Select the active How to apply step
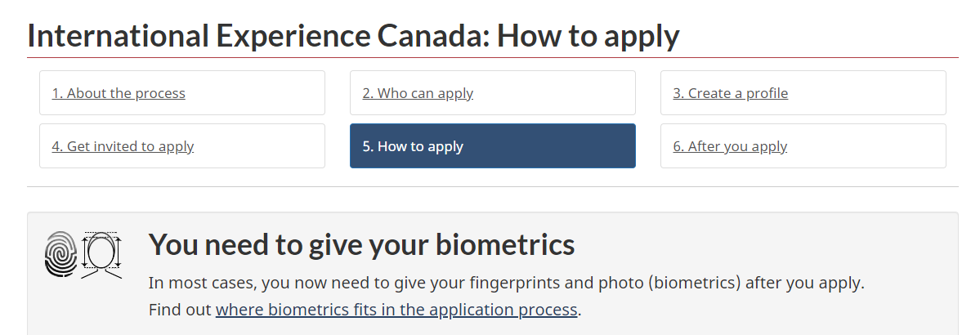Screen dimensions: 980x335 [x=493, y=145]
